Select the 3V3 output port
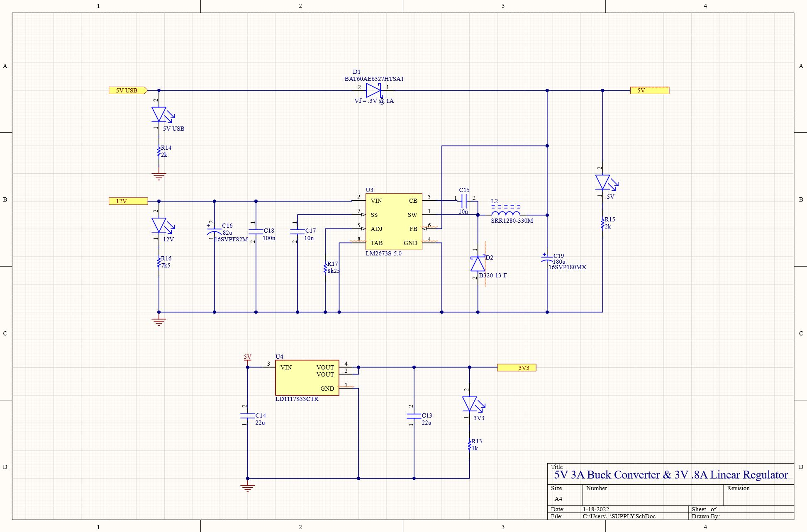807x532 pixels. tap(516, 367)
